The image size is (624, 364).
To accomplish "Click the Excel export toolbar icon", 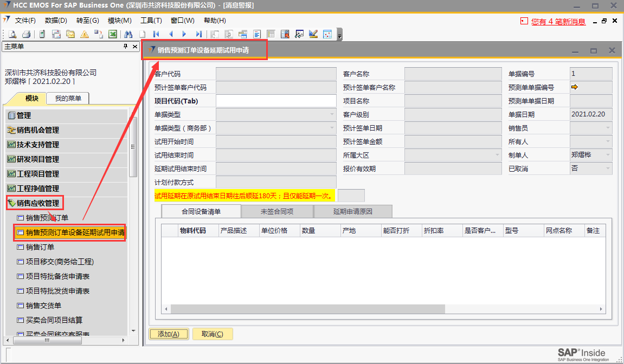I will click(113, 34).
